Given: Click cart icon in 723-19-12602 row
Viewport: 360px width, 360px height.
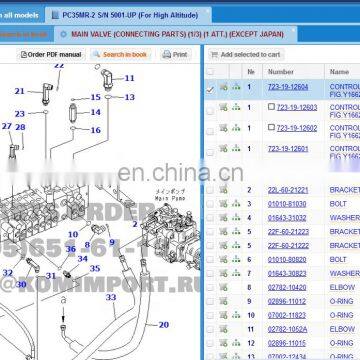Looking at the screenshot, I should pyautogui.click(x=223, y=128).
